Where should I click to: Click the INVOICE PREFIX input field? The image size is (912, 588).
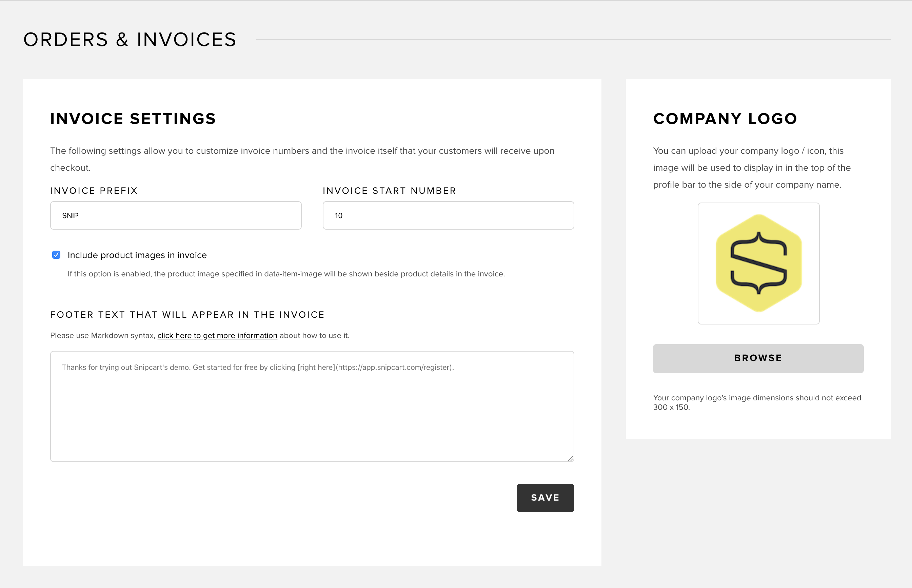pyautogui.click(x=176, y=215)
